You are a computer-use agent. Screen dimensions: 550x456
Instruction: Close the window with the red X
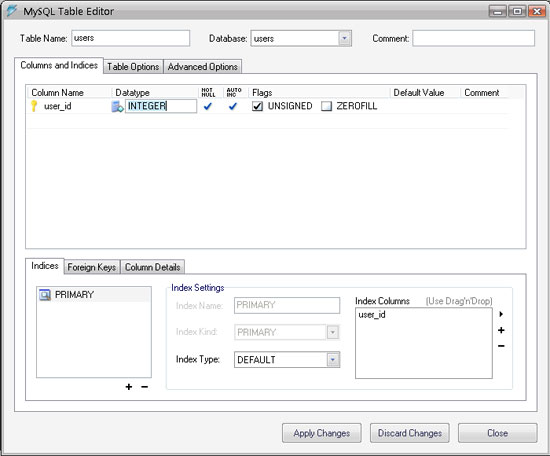537,12
